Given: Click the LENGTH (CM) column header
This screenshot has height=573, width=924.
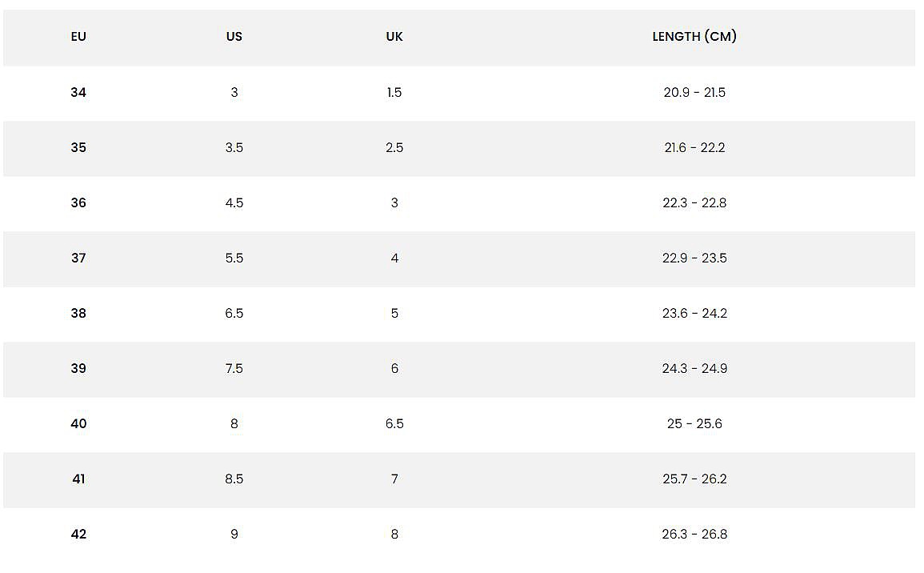Looking at the screenshot, I should (694, 37).
